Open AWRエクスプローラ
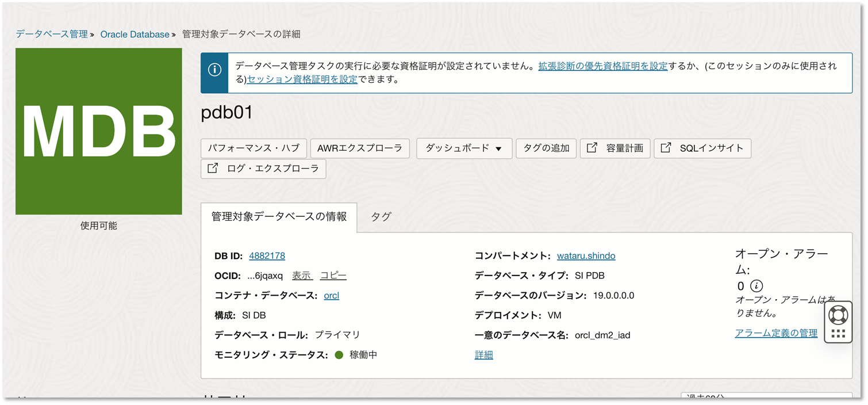Viewport: 868px width, 405px height. click(x=360, y=148)
